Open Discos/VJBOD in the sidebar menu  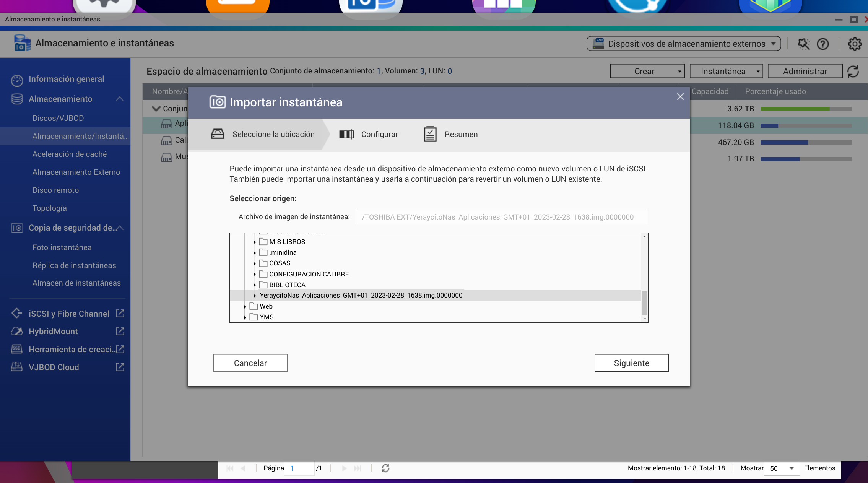point(58,118)
